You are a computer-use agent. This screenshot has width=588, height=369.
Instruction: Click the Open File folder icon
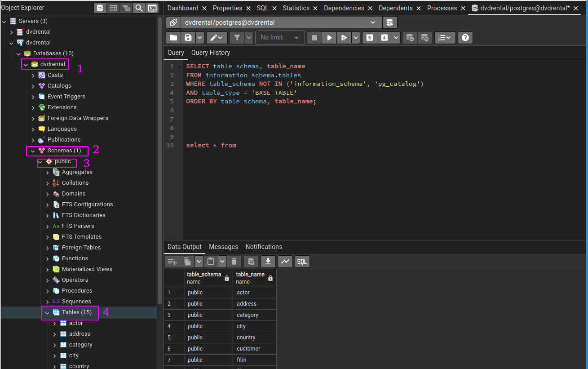point(173,38)
